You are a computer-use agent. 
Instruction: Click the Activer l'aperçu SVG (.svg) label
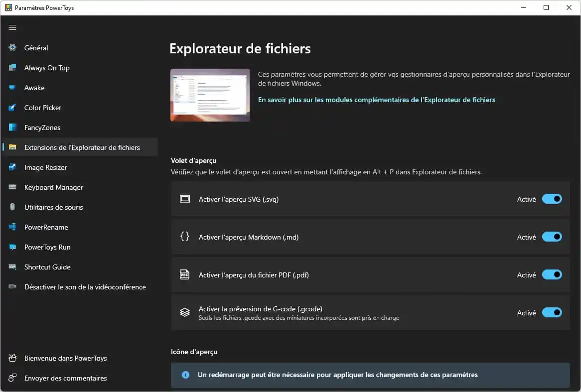239,199
